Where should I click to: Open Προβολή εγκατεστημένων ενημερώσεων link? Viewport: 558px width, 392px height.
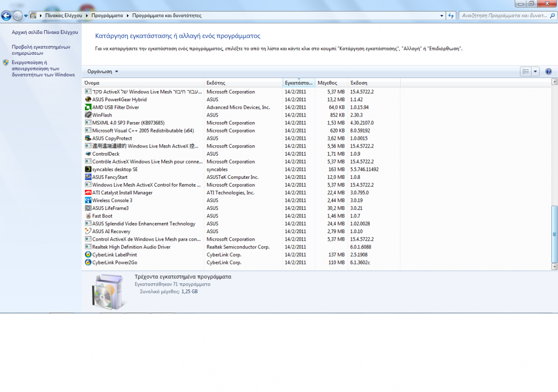coord(41,50)
